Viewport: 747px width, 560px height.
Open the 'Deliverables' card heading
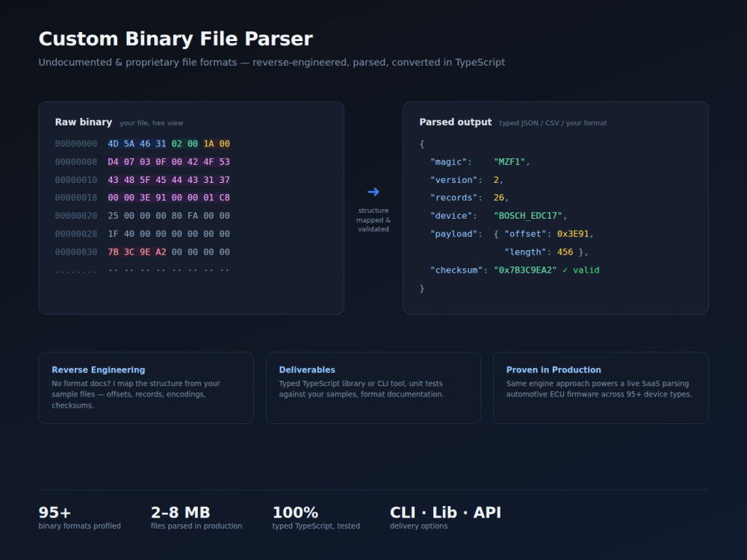(x=307, y=370)
